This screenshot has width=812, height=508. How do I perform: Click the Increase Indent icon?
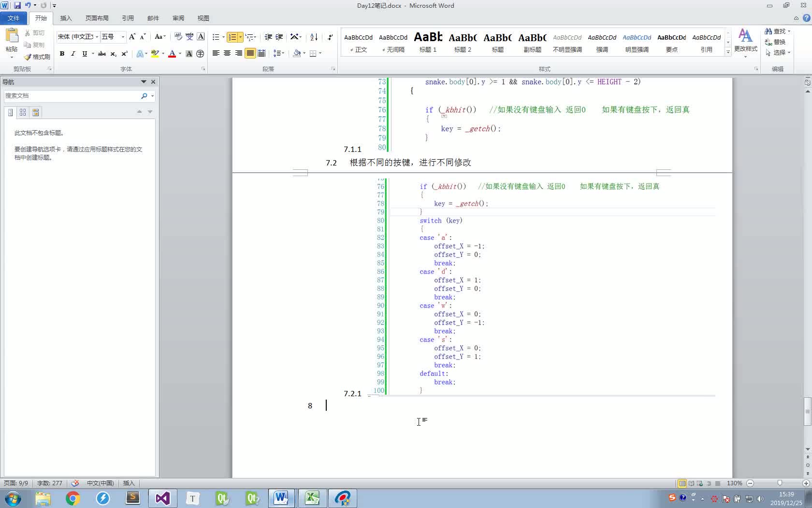(x=279, y=37)
